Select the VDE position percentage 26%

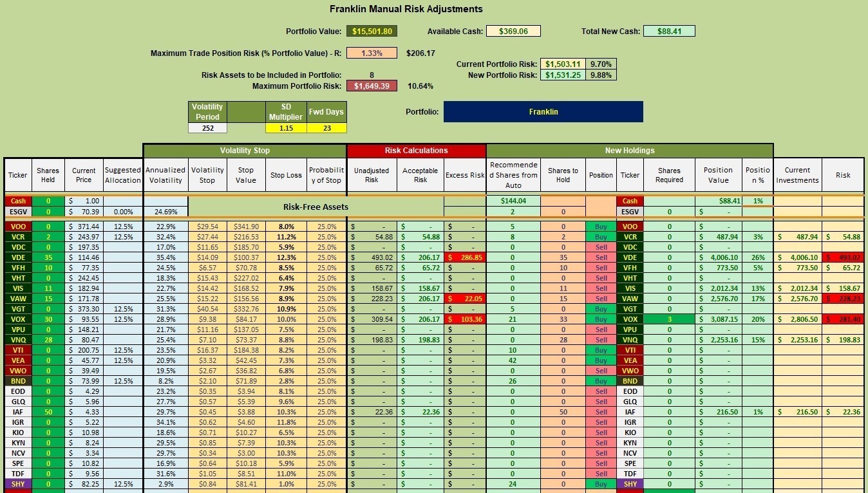[x=757, y=257]
